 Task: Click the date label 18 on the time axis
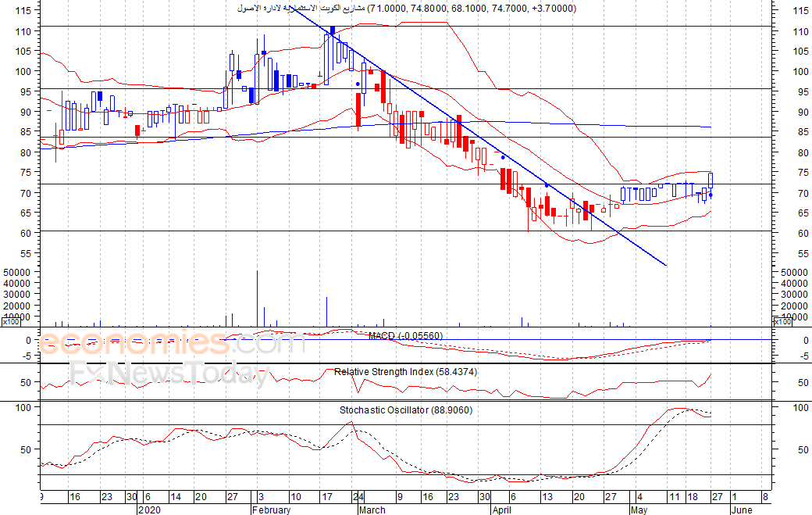(x=693, y=497)
